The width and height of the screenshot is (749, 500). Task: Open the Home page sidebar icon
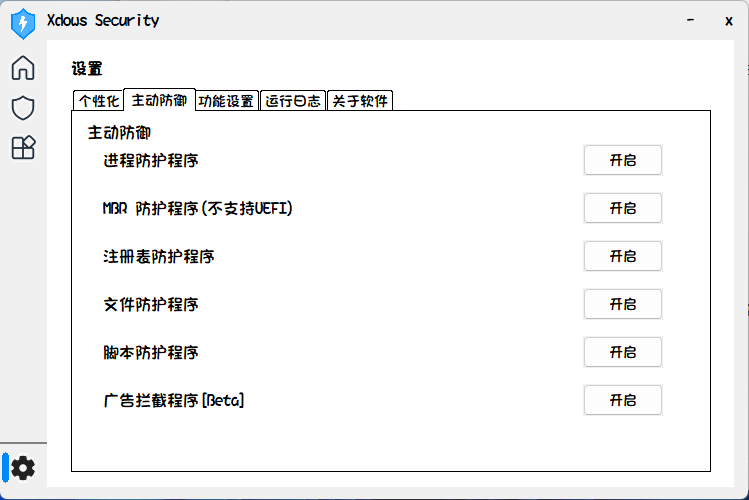click(22, 68)
